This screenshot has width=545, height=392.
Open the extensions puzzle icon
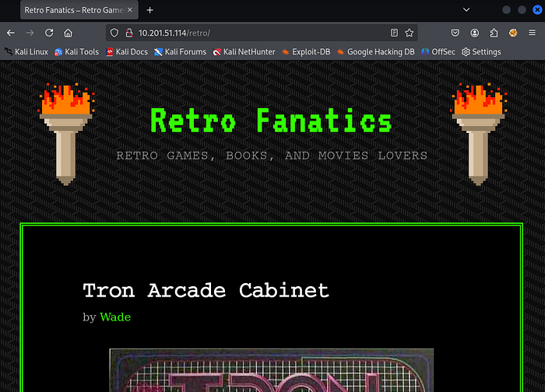point(494,33)
